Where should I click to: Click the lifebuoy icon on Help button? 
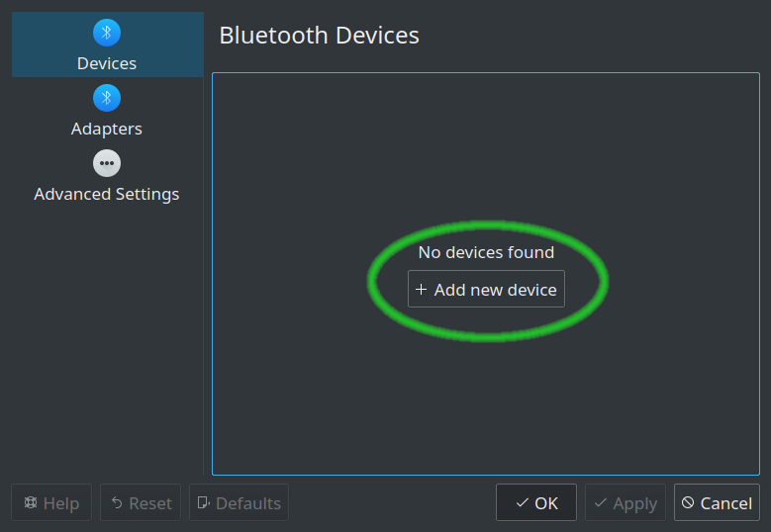pos(31,502)
